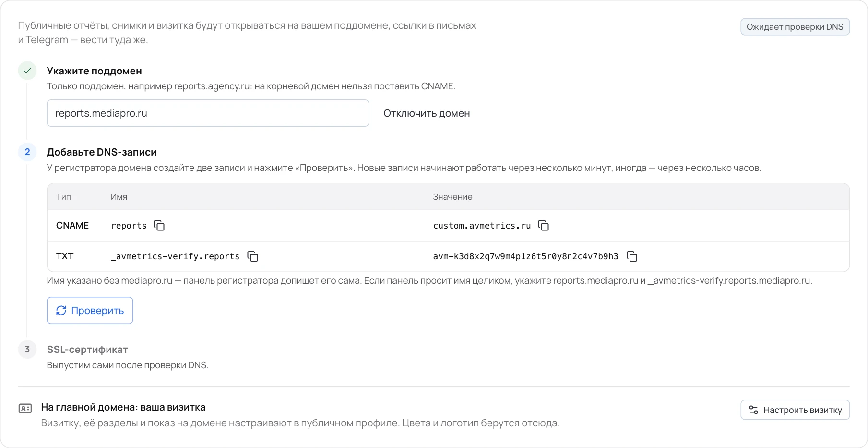Focus the subdomain field reports.mediapro.ru

pos(208,113)
